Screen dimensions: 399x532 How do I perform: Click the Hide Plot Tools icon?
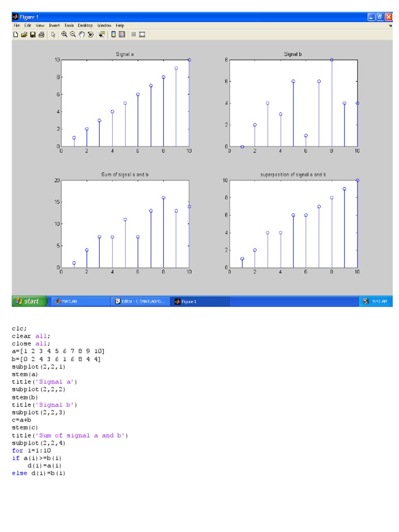pos(134,34)
